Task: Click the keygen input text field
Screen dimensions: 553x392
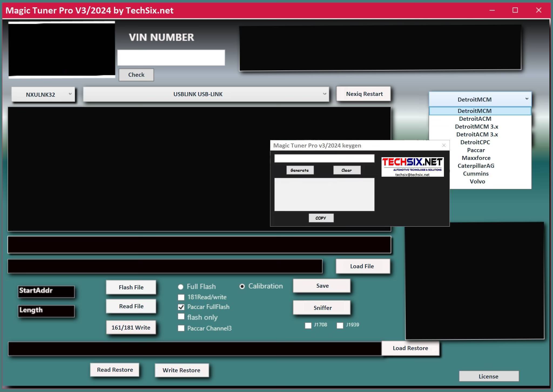Action: pyautogui.click(x=324, y=158)
